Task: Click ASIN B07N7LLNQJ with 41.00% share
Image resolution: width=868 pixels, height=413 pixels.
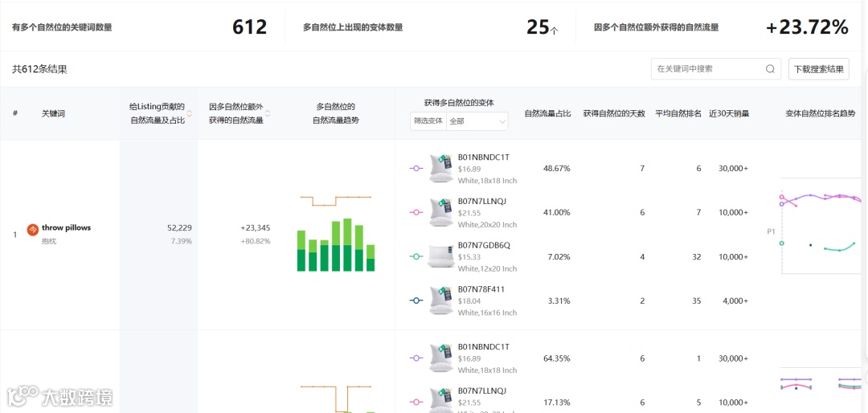Action: 482,201
